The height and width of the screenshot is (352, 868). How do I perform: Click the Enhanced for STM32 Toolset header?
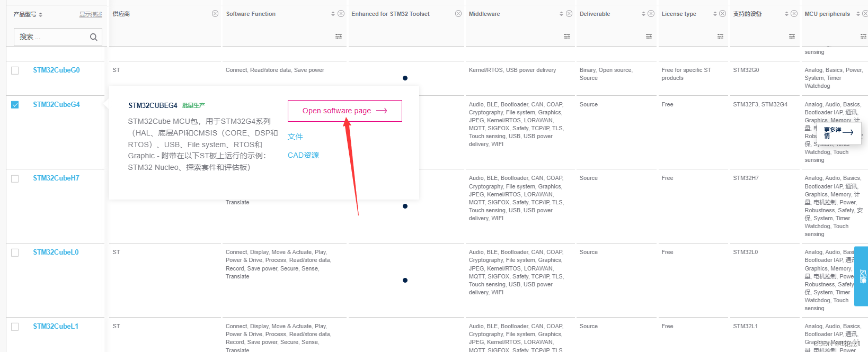391,14
